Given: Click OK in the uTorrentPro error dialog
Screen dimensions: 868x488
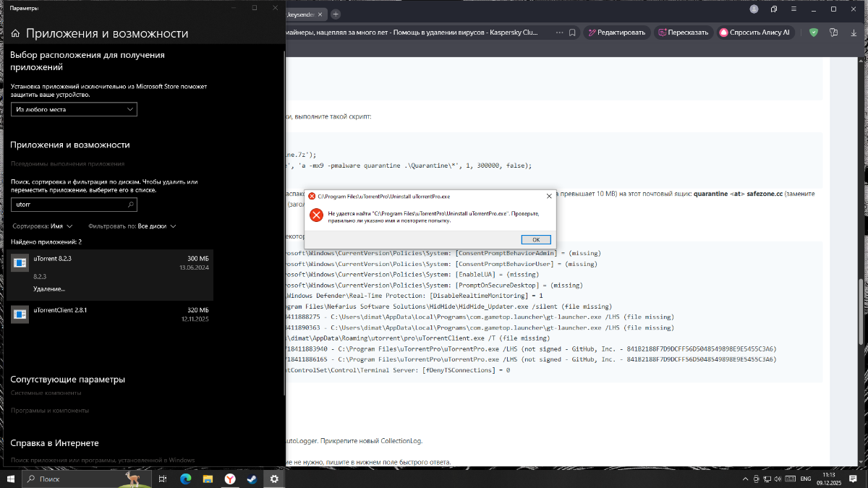Looking at the screenshot, I should (x=536, y=239).
